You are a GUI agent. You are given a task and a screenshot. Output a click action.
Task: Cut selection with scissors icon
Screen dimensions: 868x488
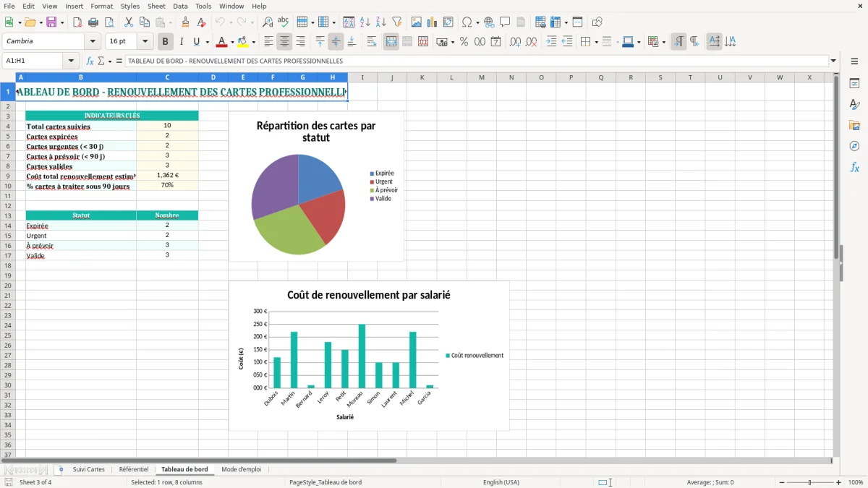129,22
